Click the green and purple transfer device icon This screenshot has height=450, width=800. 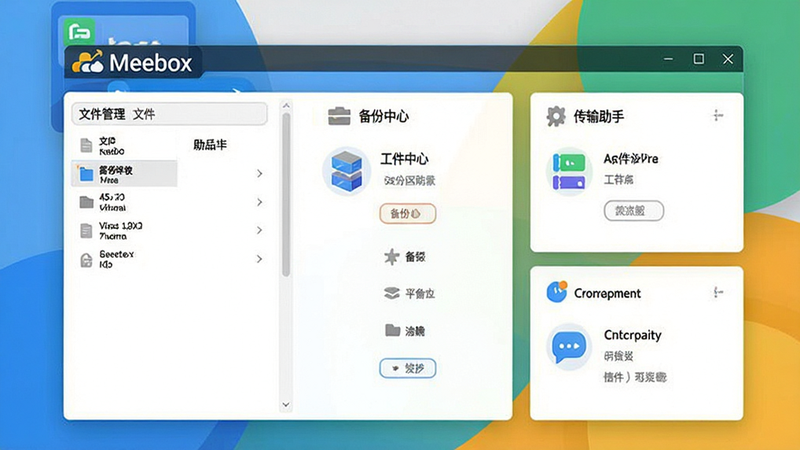click(569, 172)
